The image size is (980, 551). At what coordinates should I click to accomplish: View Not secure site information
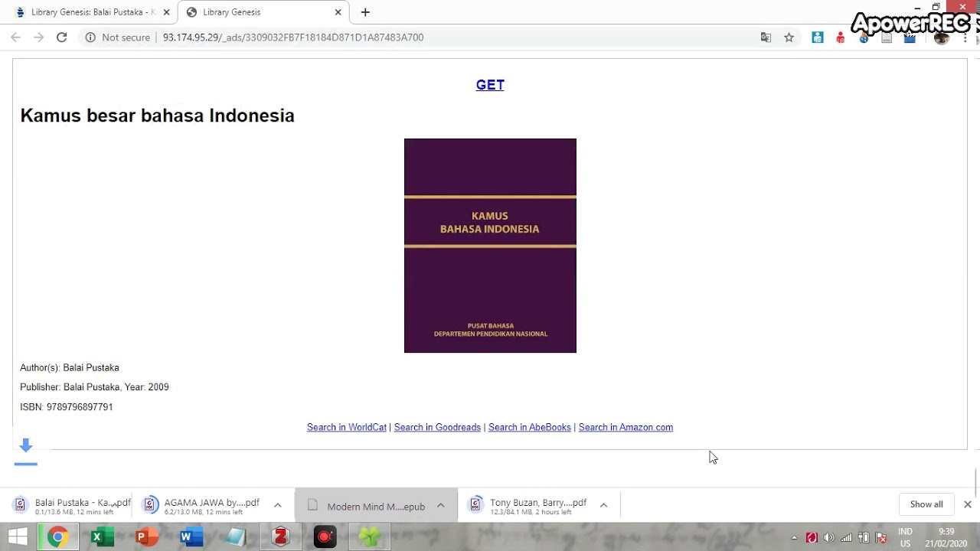[x=117, y=37]
